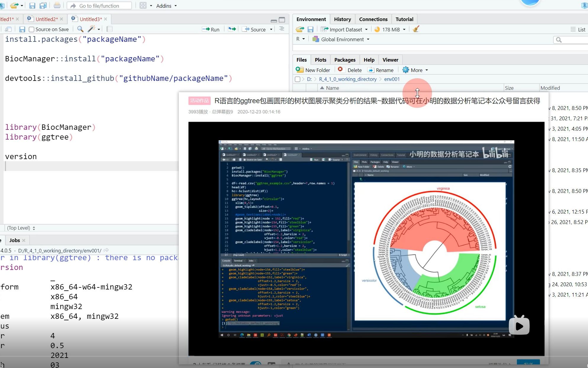588x368 pixels.
Task: Open the memory usage 178 MiB dropdown
Action: coord(391,29)
